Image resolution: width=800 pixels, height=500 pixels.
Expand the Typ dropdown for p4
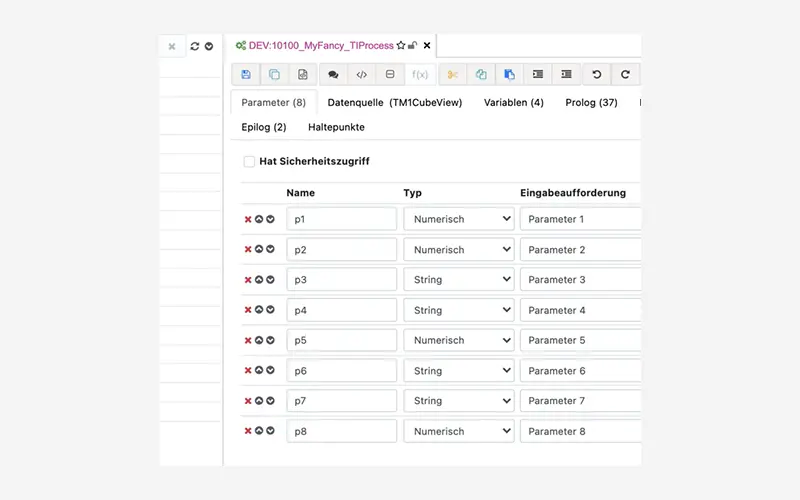[x=458, y=311]
